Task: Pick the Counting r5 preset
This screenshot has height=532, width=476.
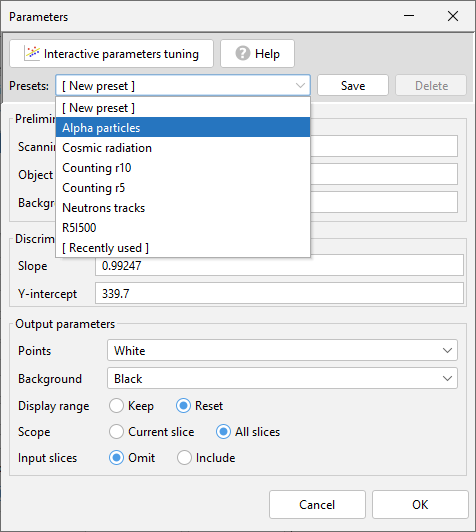Action: [x=183, y=188]
